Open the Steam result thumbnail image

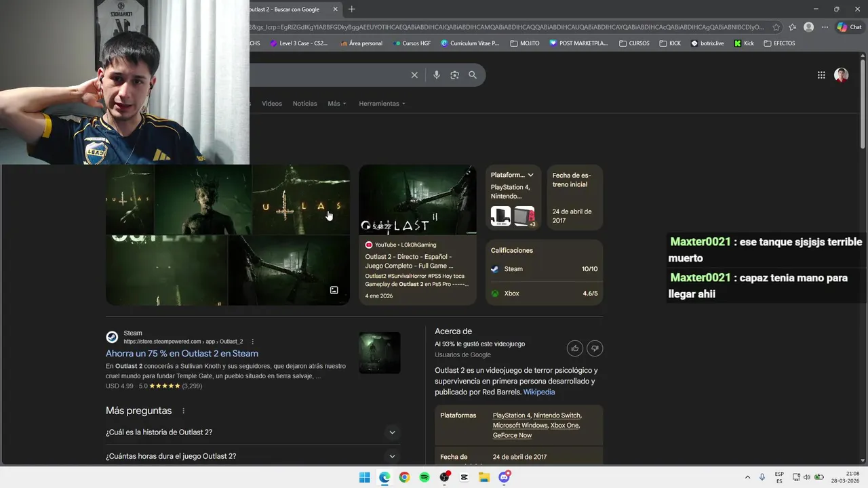[380, 352]
